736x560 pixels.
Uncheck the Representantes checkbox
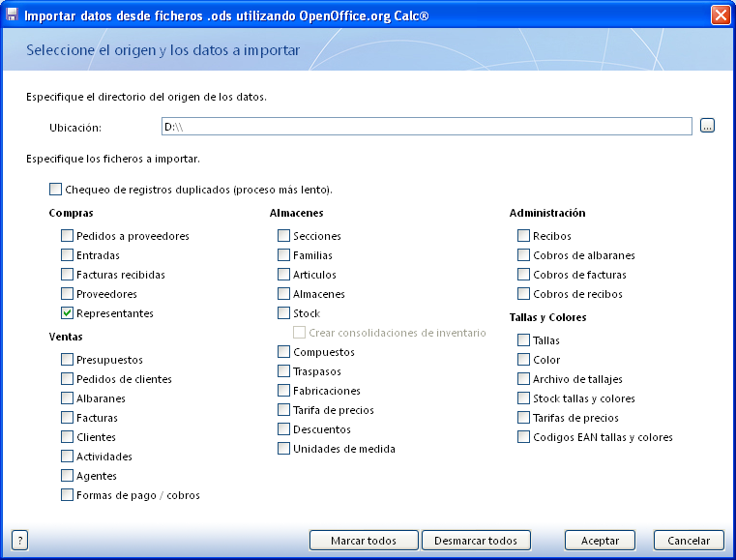point(67,313)
